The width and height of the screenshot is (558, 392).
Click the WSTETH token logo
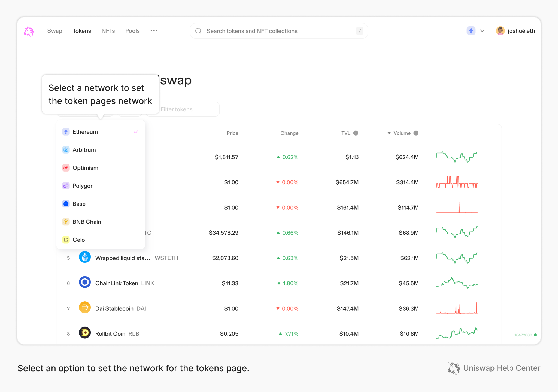pos(85,257)
